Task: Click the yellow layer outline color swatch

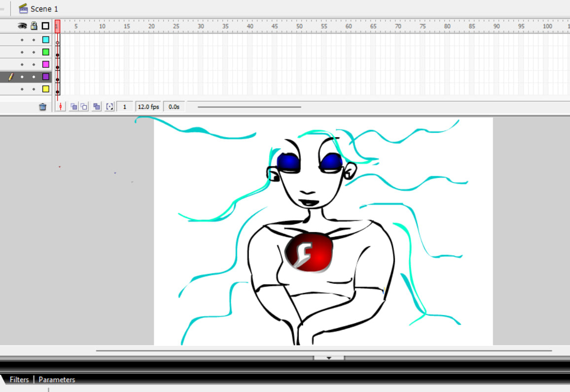Action: 46,89
